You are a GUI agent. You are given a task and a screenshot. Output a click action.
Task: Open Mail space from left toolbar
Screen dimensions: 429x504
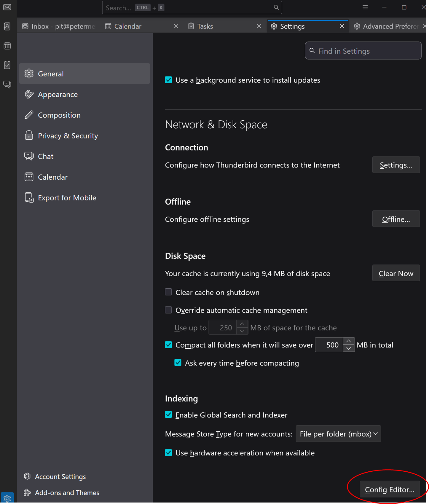pos(7,7)
